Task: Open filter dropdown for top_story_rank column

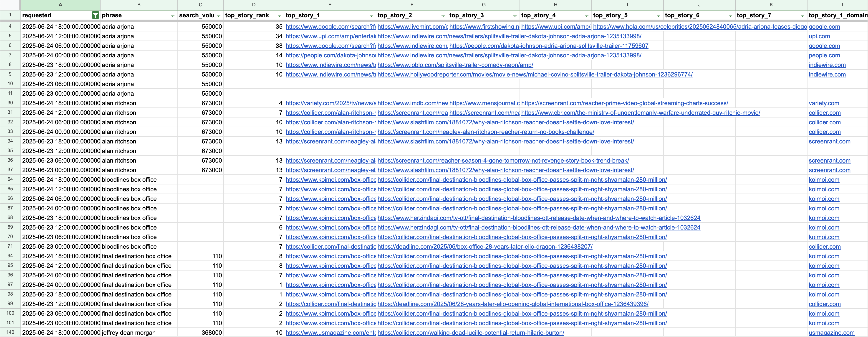Action: 279,15
